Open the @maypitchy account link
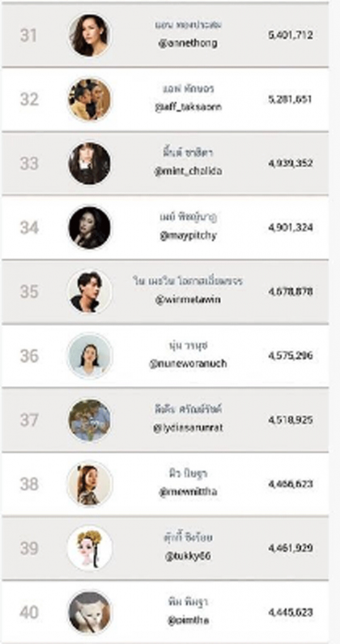340x644 pixels. (x=188, y=236)
